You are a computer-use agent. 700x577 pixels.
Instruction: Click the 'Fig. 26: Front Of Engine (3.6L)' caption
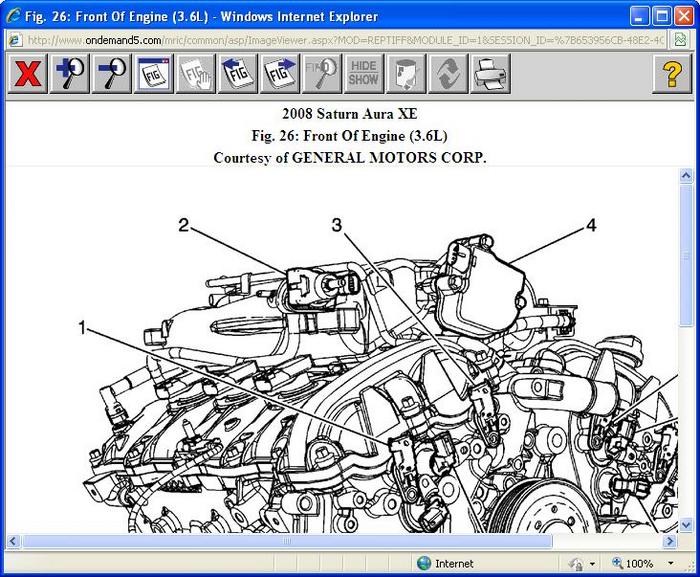coord(350,136)
